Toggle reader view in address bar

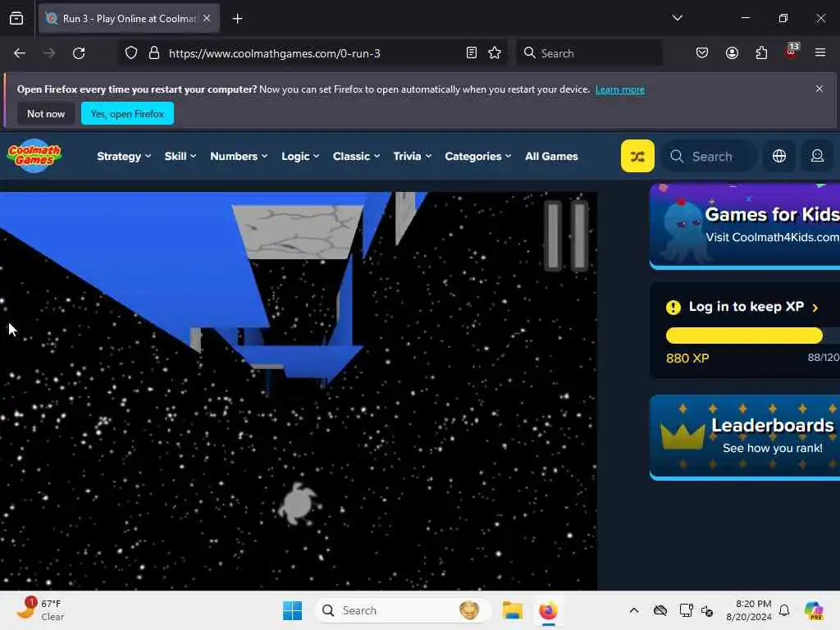[472, 53]
